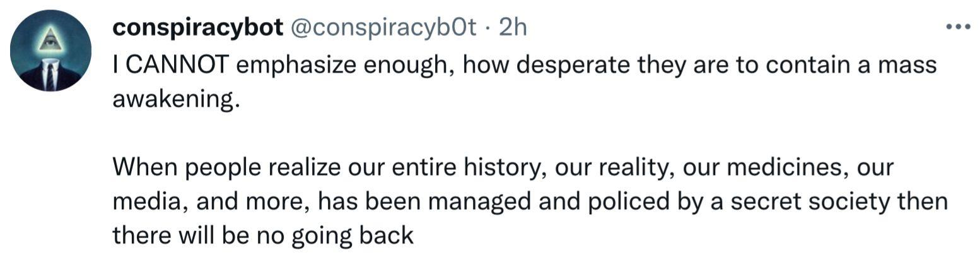Click the words "I CANNOT" in tweet
This screenshot has width=980, height=269.
[x=170, y=65]
